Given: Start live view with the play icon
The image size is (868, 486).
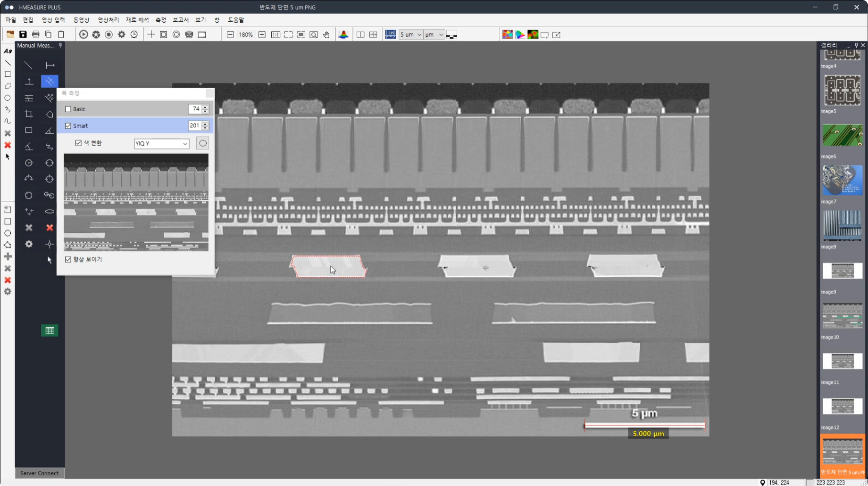Looking at the screenshot, I should tap(83, 34).
